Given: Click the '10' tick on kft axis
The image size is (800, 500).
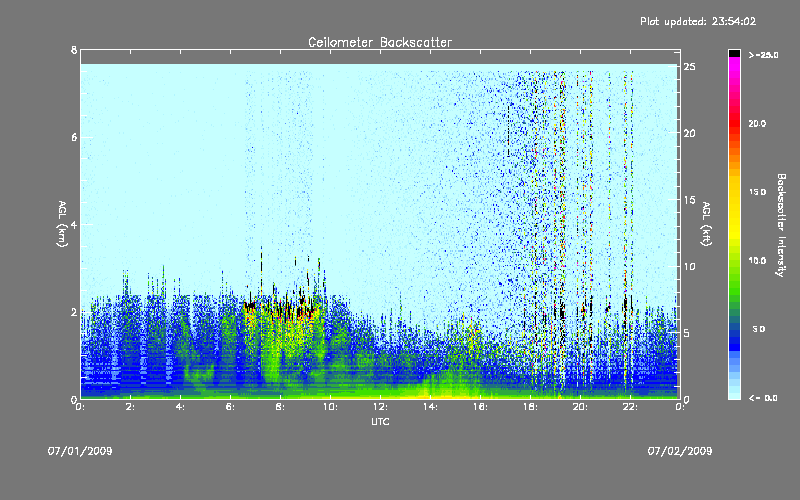Looking at the screenshot, I should point(690,266).
